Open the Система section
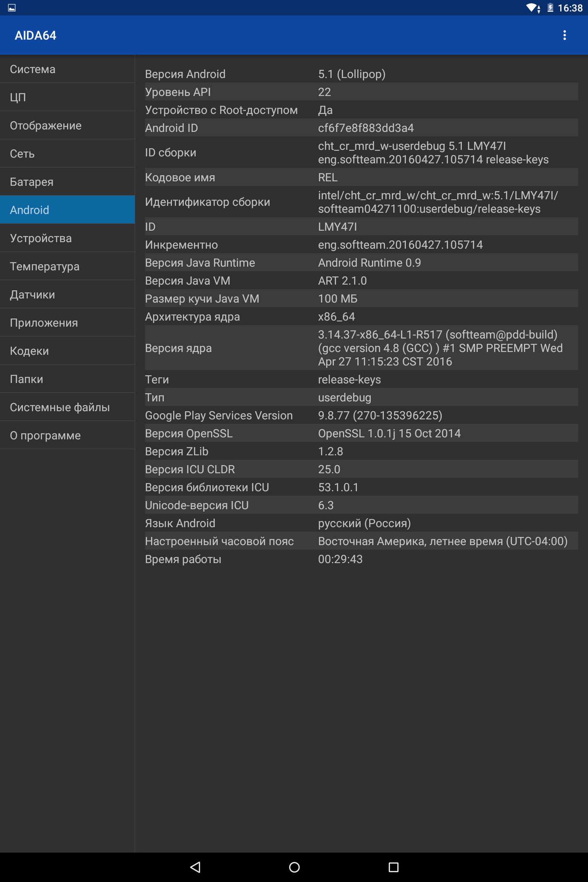588x882 pixels. point(67,69)
